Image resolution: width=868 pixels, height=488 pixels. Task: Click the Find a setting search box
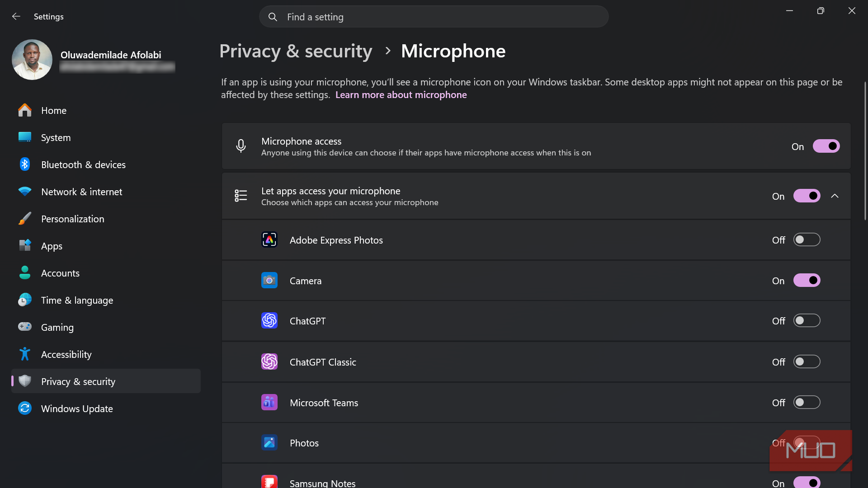434,17
